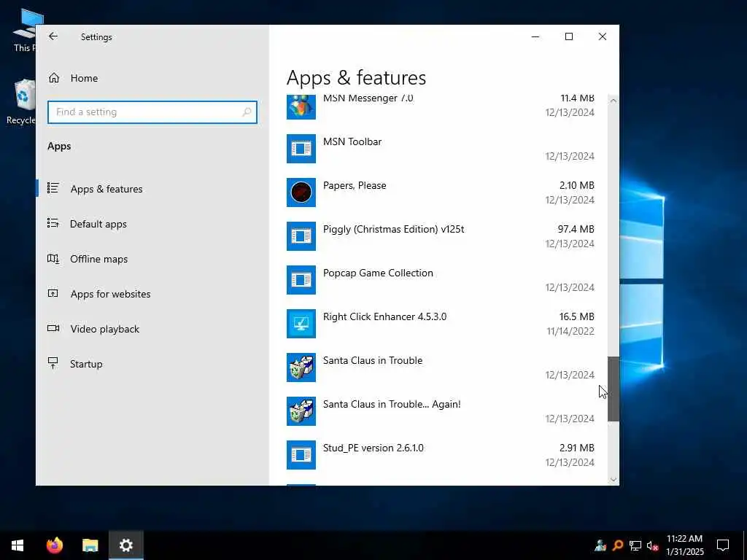Go back using the Settings back arrow
This screenshot has width=747, height=560.
tap(53, 36)
